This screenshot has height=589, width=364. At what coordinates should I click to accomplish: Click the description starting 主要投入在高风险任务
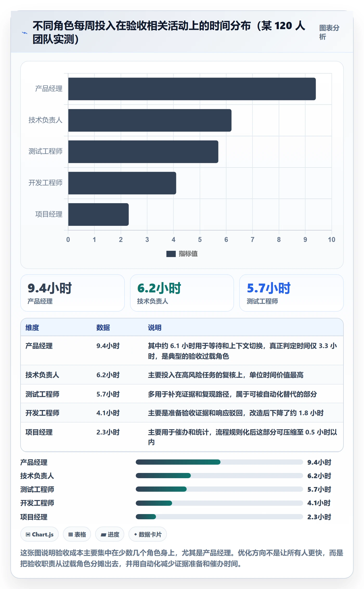click(226, 375)
